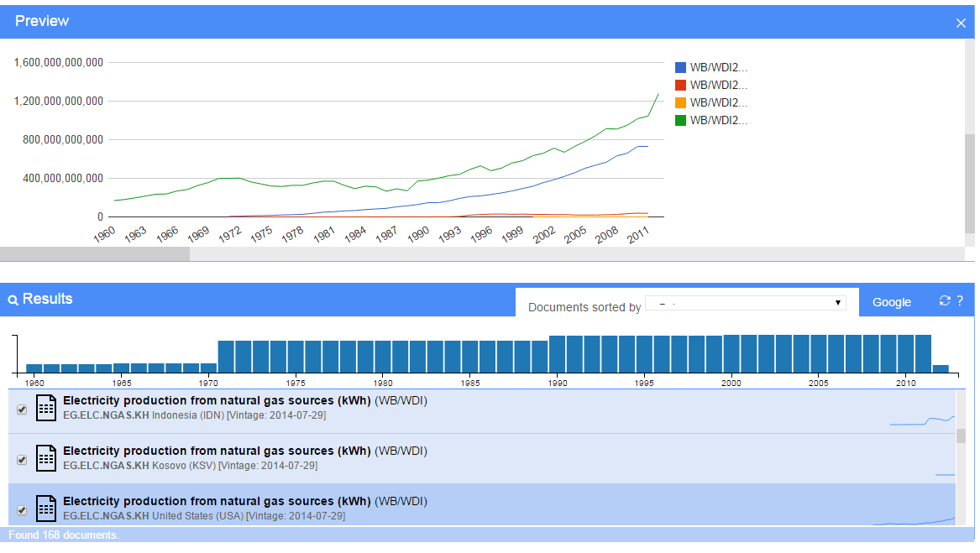This screenshot has height=553, width=980.
Task: Uncheck the Indonesia (IDN) series checkbox
Action: 23,410
